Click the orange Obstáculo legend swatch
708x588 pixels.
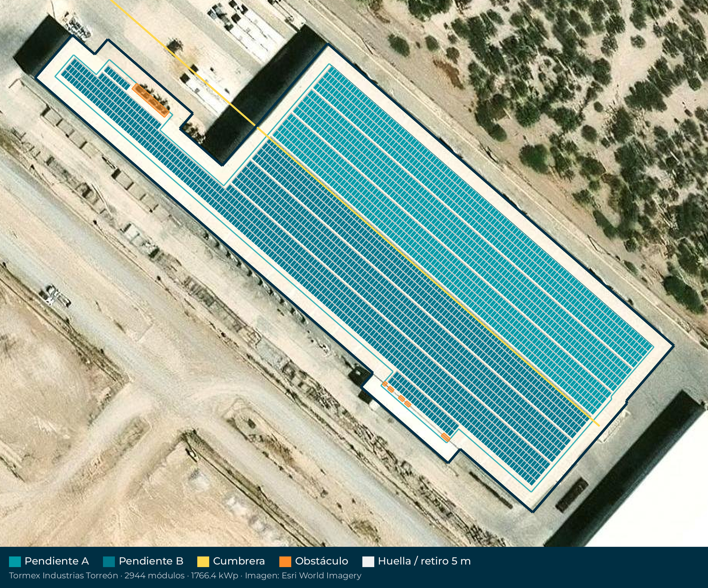(x=285, y=562)
